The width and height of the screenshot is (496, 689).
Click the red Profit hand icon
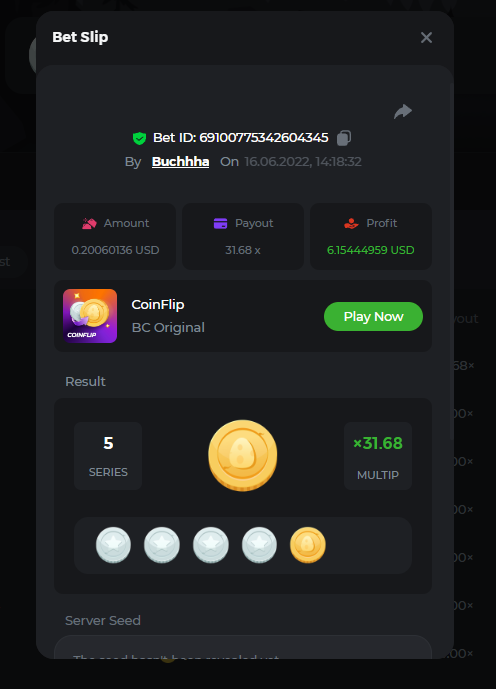point(351,223)
